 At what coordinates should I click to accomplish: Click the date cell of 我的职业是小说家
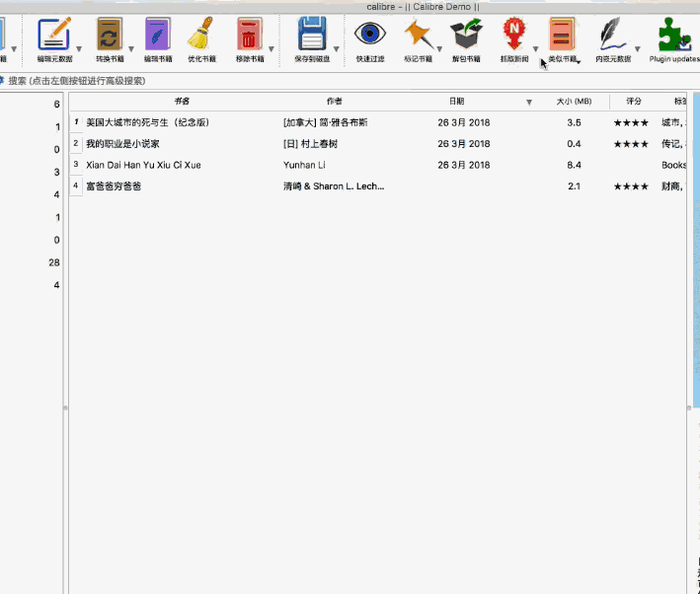click(463, 144)
